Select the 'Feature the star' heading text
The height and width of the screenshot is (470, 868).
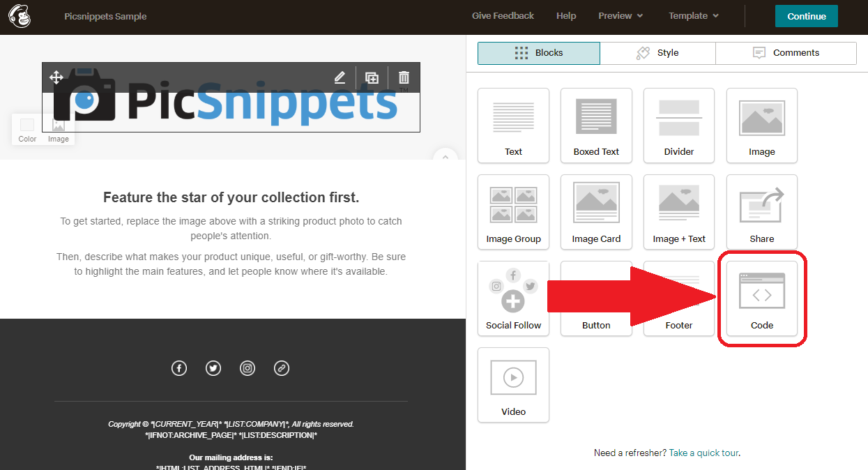231,197
